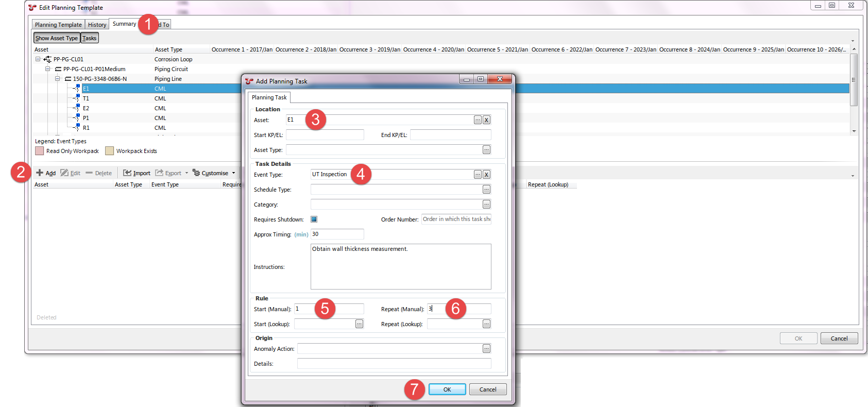Switch to the Planning Template tab
Image resolution: width=868 pixels, height=407 pixels.
(x=58, y=25)
